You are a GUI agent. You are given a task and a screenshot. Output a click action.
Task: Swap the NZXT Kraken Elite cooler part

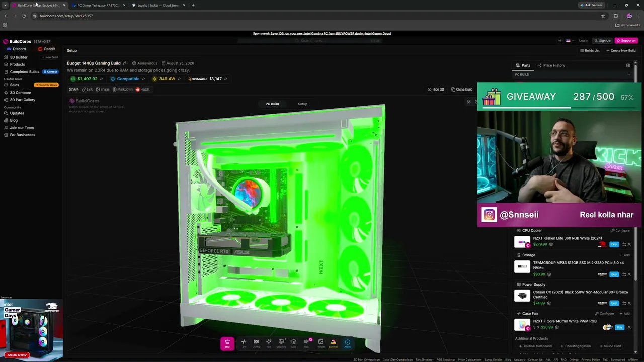pos(624,244)
